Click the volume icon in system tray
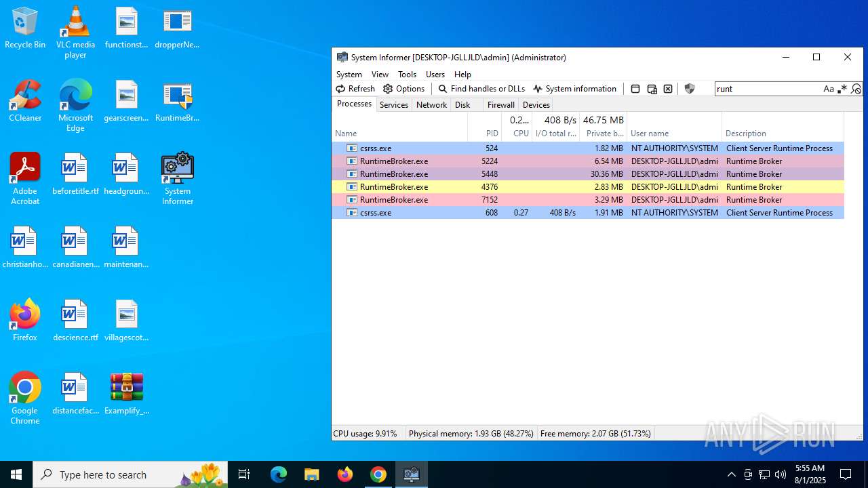 (x=781, y=474)
